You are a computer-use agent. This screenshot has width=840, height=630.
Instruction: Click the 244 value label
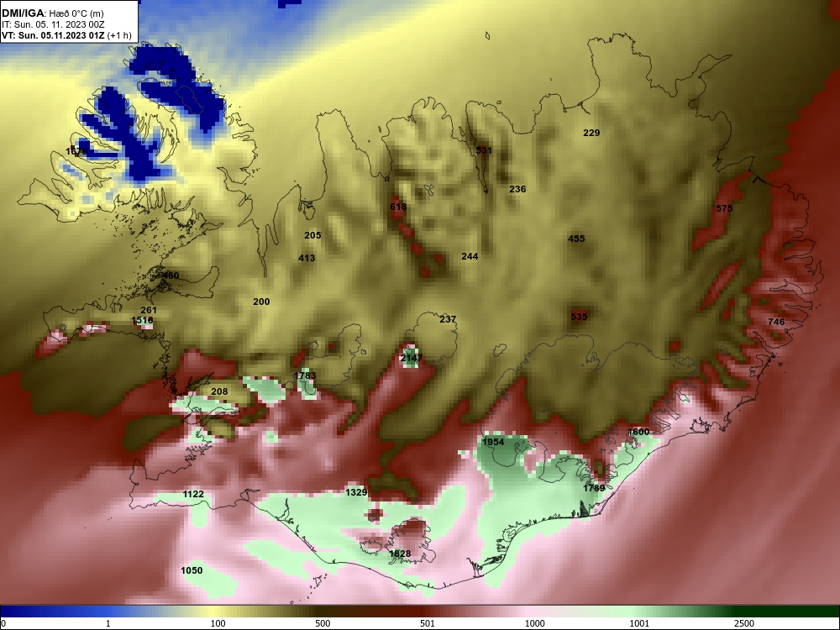470,256
